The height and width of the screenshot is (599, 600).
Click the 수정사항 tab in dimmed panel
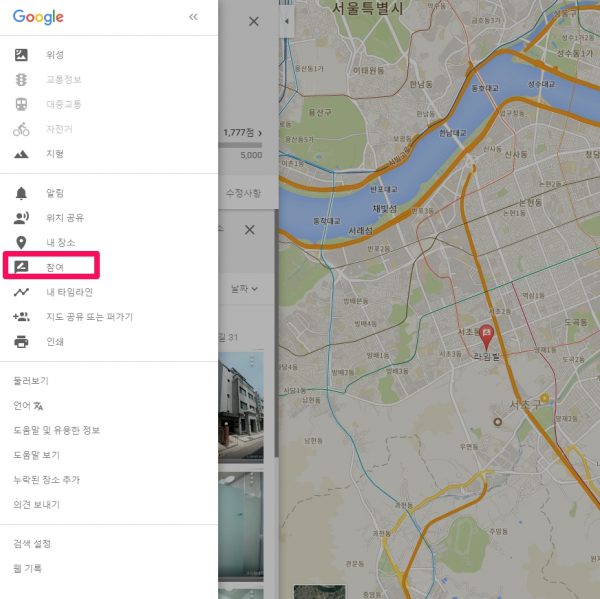[x=243, y=193]
